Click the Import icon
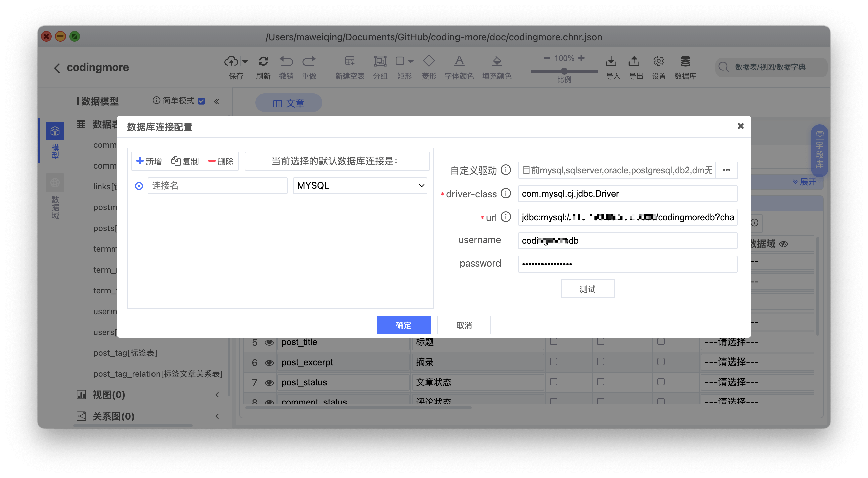 coord(611,61)
